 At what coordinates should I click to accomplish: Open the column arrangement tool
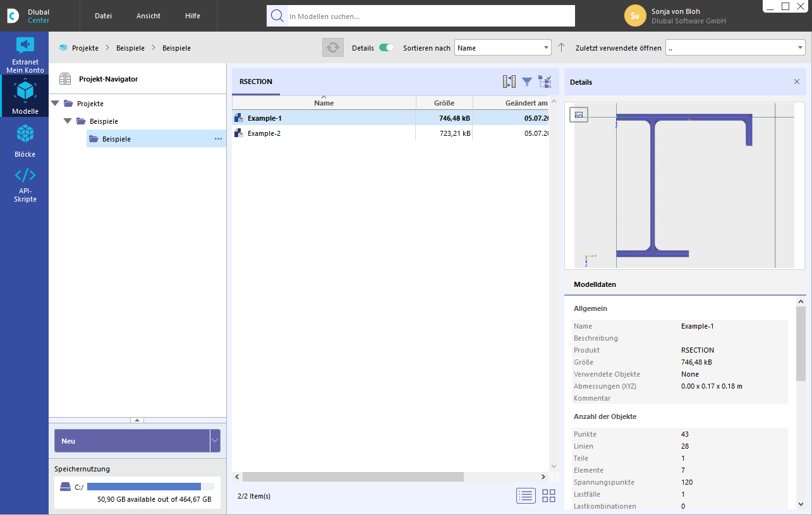[509, 82]
